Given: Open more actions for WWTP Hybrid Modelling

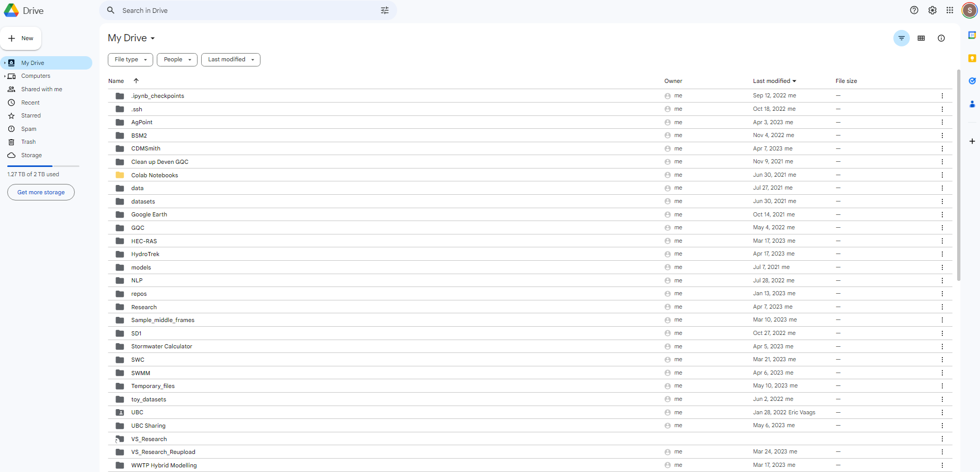Looking at the screenshot, I should coord(942,465).
